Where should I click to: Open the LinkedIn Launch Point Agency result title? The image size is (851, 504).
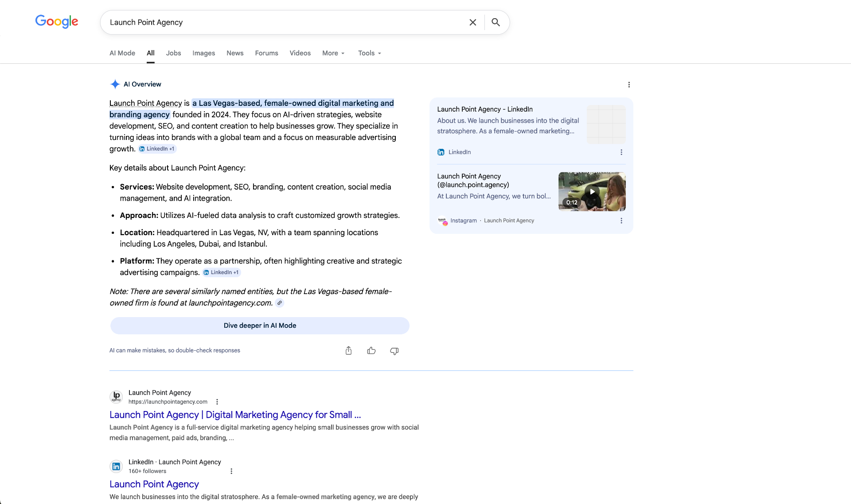[154, 484]
